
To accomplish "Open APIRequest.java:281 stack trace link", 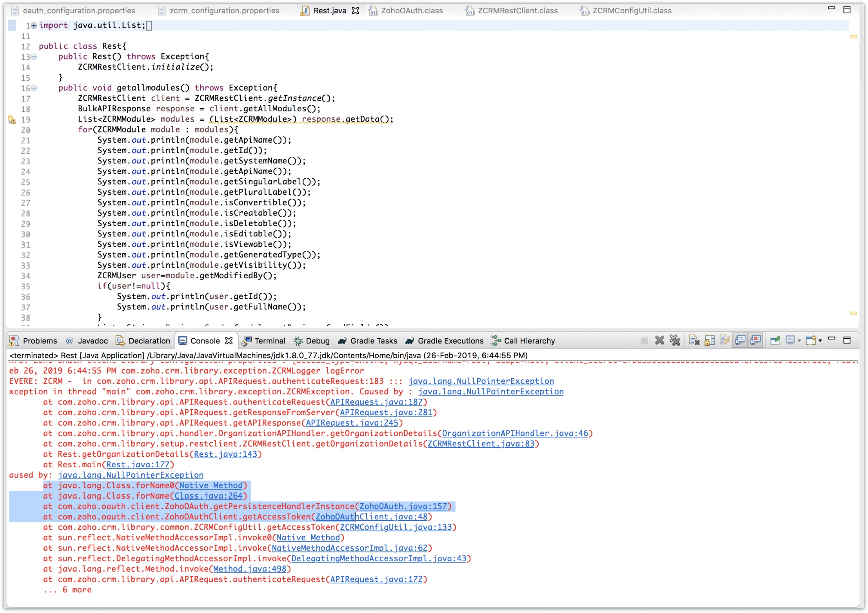I will tap(386, 412).
